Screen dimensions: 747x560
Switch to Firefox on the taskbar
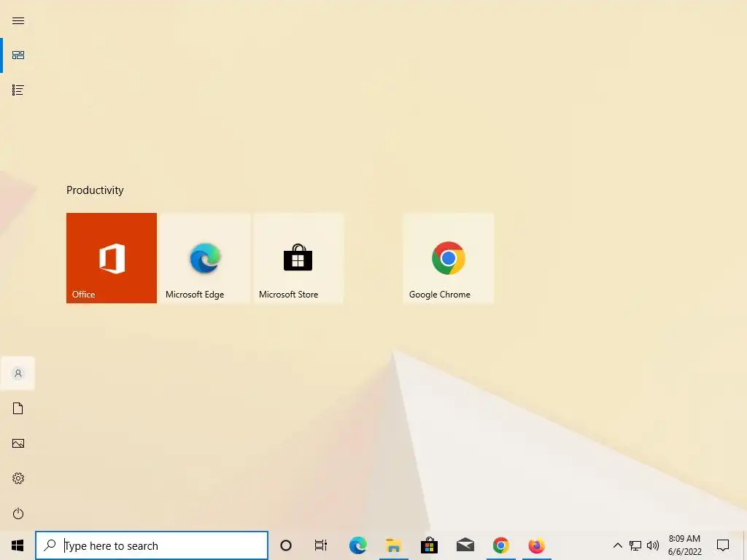(x=536, y=545)
